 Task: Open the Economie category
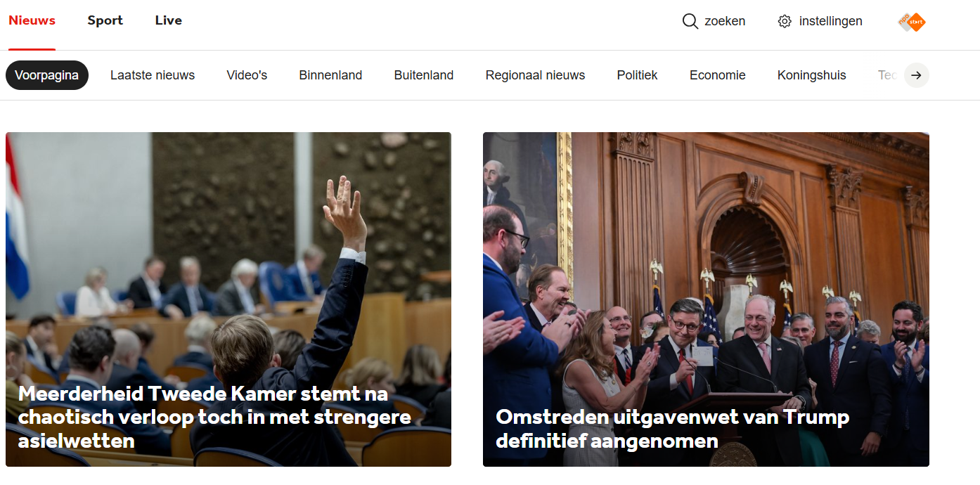(x=718, y=75)
